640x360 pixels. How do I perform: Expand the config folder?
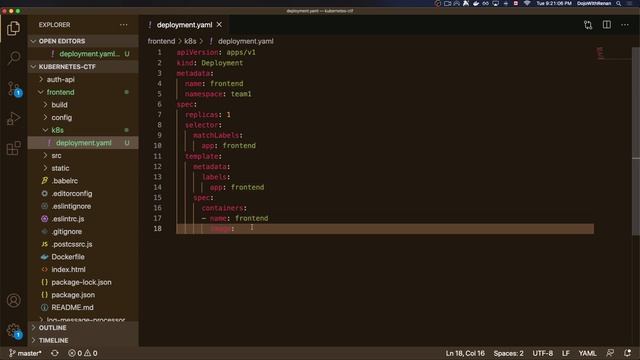click(x=83, y=118)
